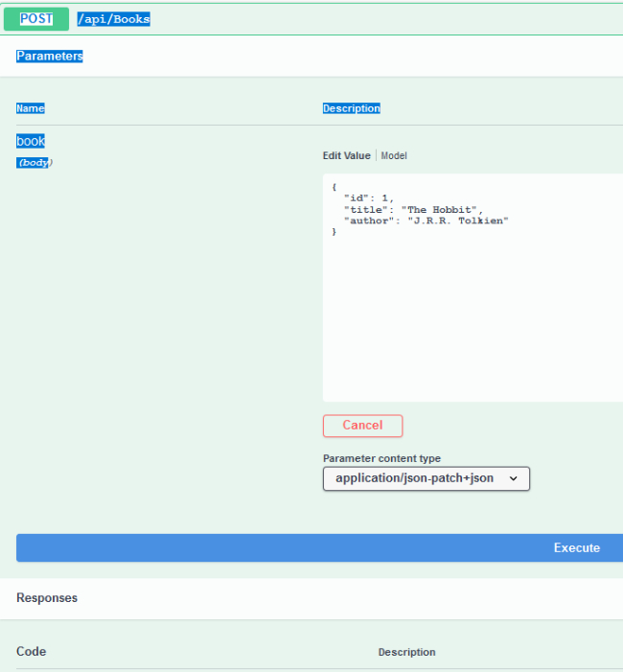Click the Parameters section heading

[50, 57]
